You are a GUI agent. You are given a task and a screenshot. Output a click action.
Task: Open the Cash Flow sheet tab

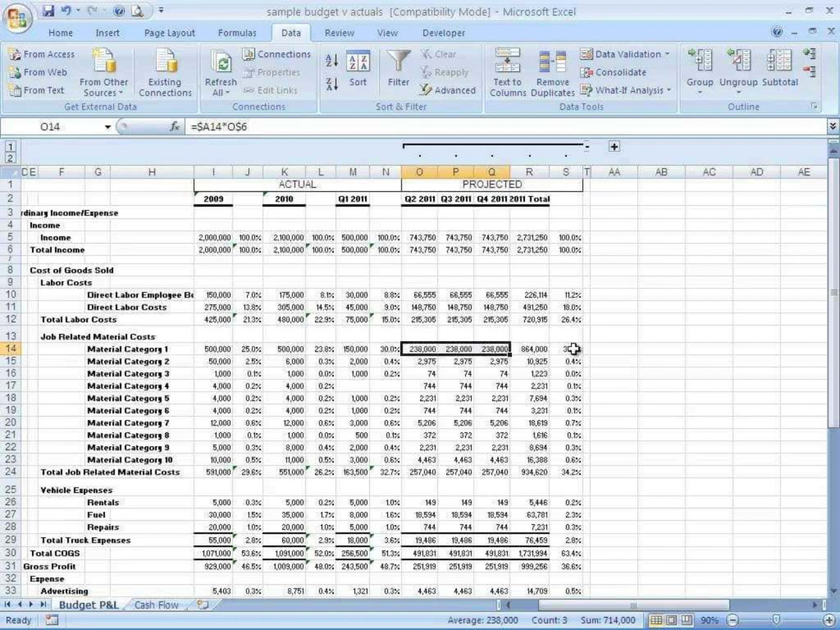click(156, 605)
